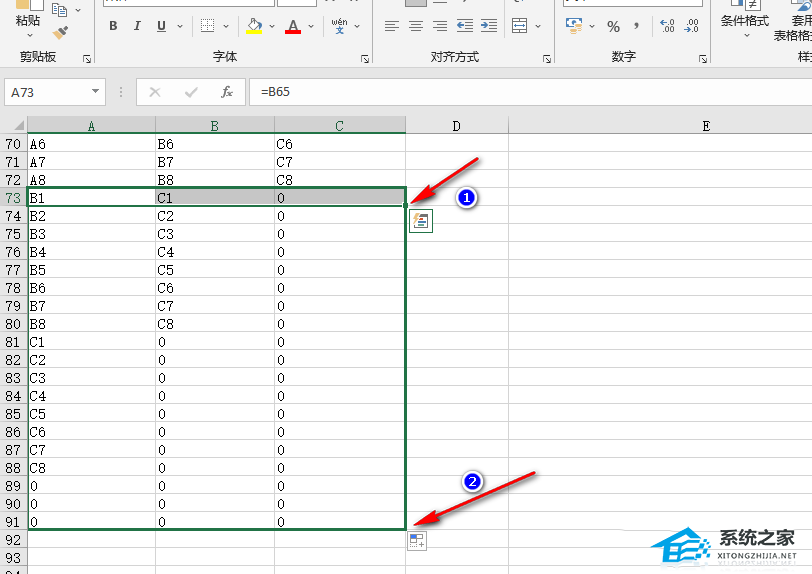Select row 92 header
The width and height of the screenshot is (812, 574).
[13, 540]
